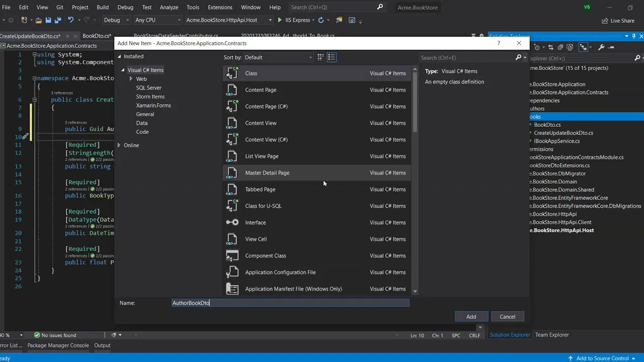The image size is (644, 362).
Task: Select the Class for U-SQL icon
Action: [x=232, y=206]
